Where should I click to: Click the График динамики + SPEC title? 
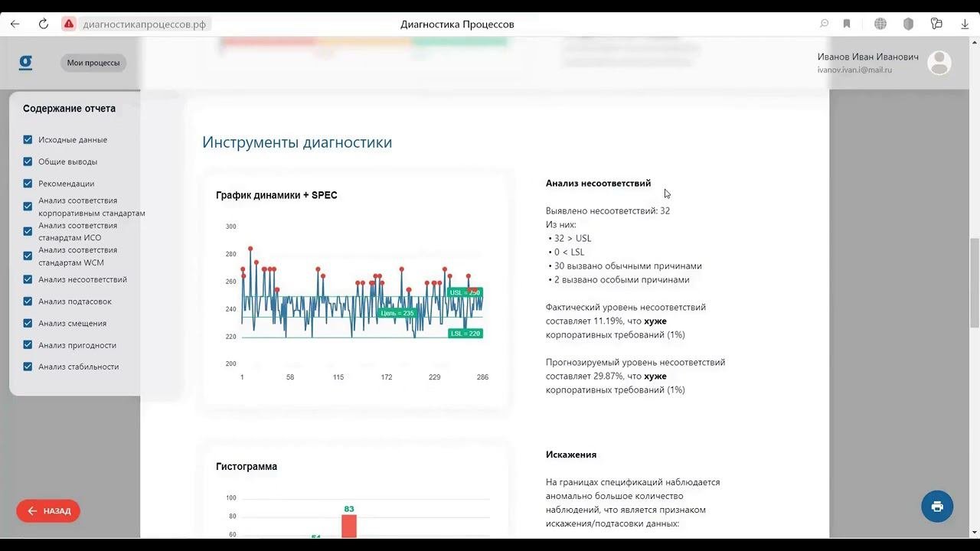[x=276, y=195]
